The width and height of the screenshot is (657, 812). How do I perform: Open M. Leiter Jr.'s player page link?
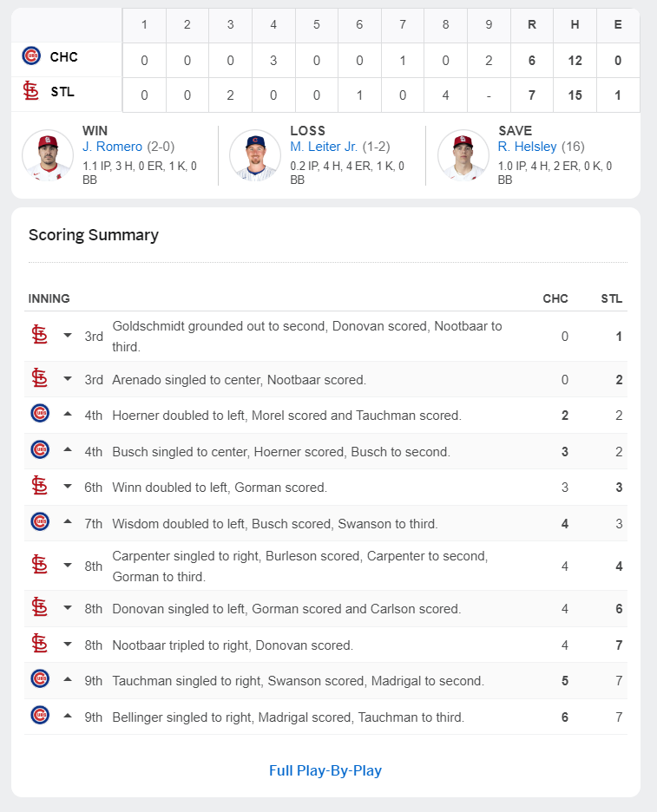(x=324, y=147)
